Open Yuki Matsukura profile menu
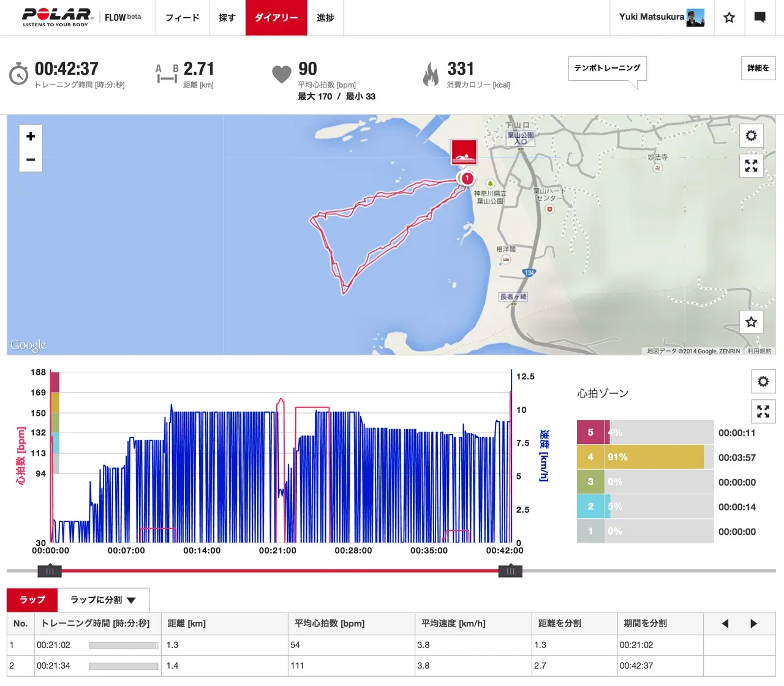 [661, 18]
